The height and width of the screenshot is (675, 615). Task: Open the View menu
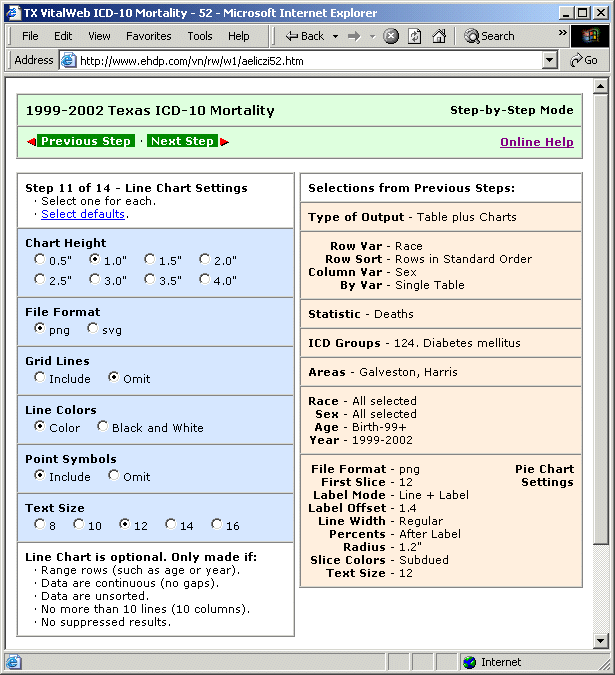(x=99, y=36)
